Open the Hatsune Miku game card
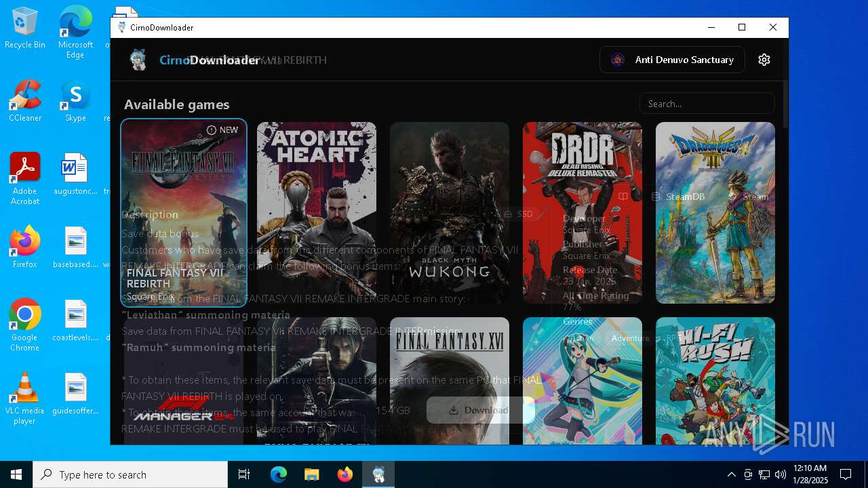Viewport: 868px width, 488px height. click(x=583, y=381)
